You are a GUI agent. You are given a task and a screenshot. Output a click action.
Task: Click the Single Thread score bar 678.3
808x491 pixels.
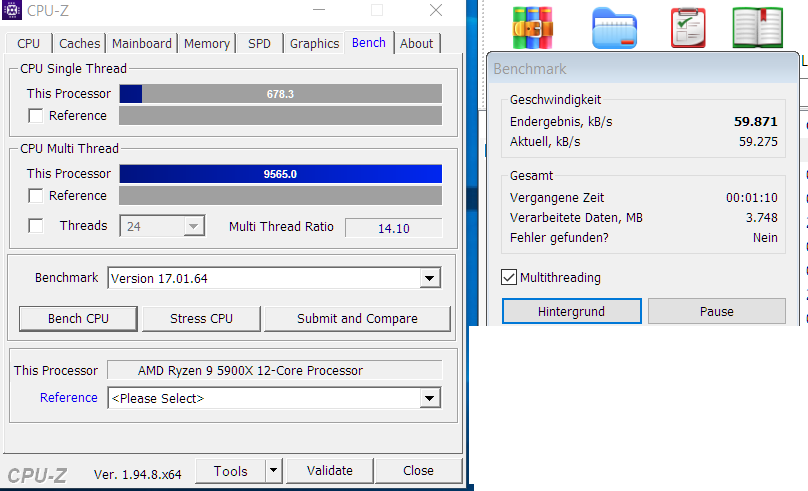point(280,94)
